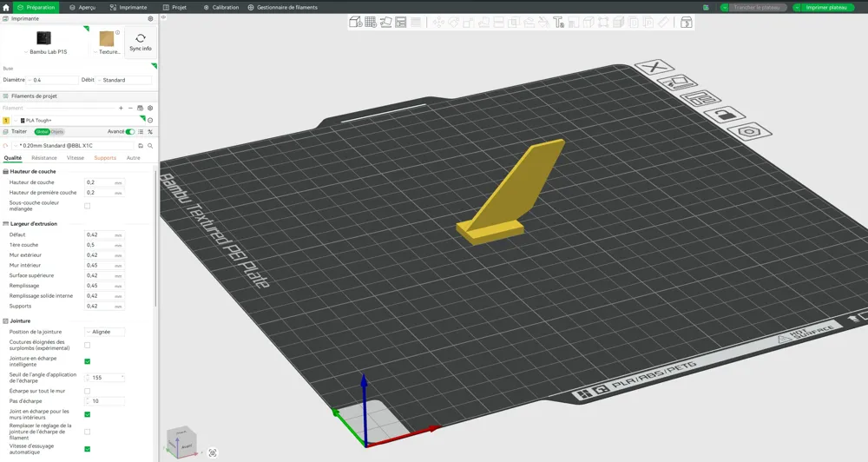
Task: Switch to the Vitesse settings tab
Action: [76, 158]
